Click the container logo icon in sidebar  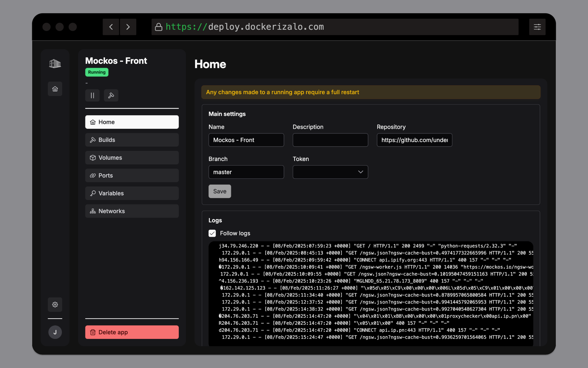pyautogui.click(x=55, y=63)
